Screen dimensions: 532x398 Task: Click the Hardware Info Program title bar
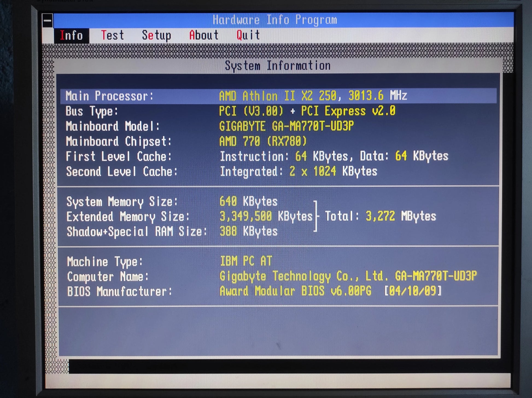click(283, 20)
